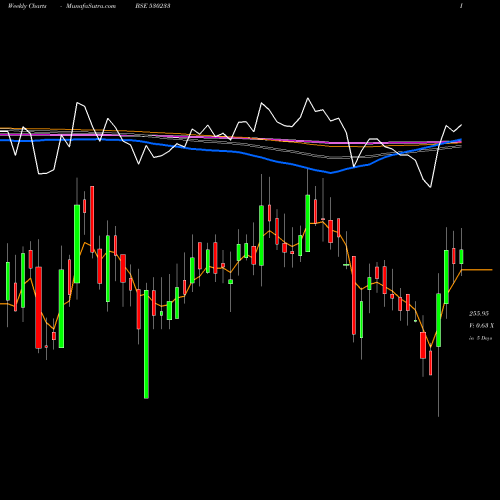Click the lowest trough of the blue moving-average line
Image resolution: width=500 pixels, height=500 pixels.
(330, 173)
